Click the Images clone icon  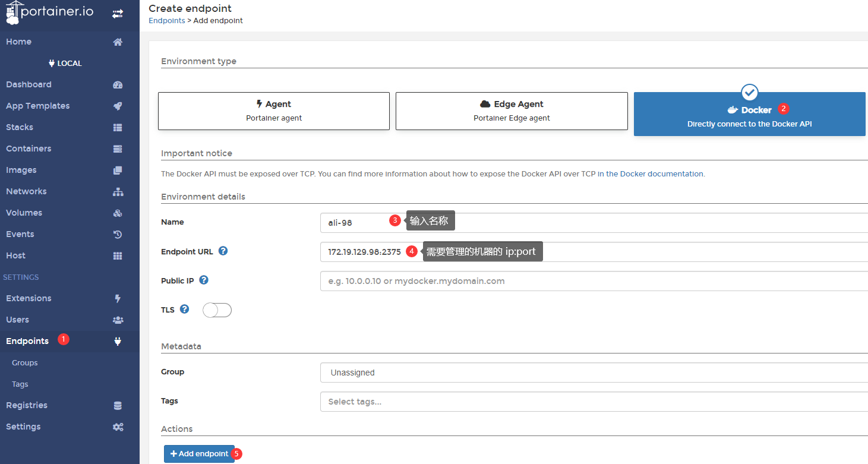click(x=118, y=170)
